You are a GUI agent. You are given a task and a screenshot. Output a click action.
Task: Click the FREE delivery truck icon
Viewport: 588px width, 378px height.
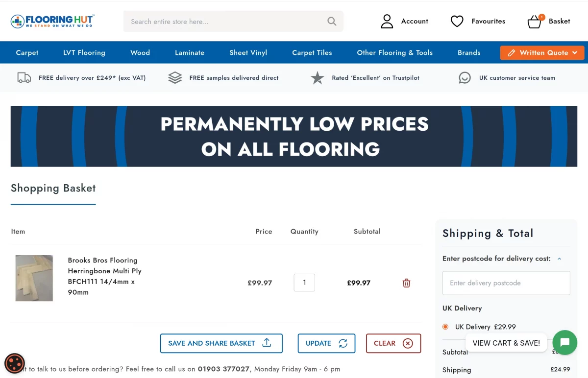(x=24, y=77)
